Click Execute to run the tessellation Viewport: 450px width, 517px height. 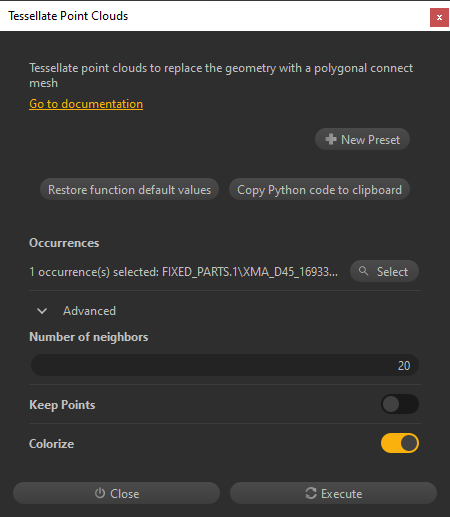click(333, 493)
